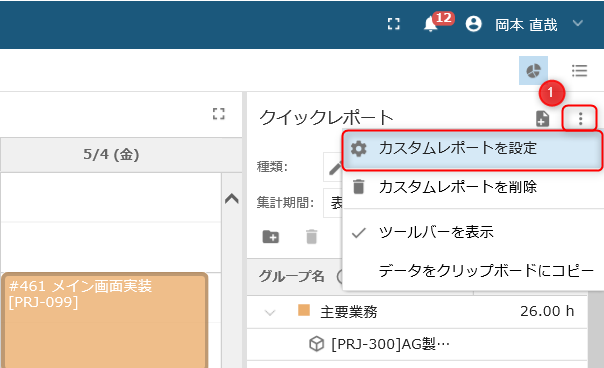Image resolution: width=604 pixels, height=368 pixels.
Task: Click the gray trash icon in toolbar
Action: 311,236
